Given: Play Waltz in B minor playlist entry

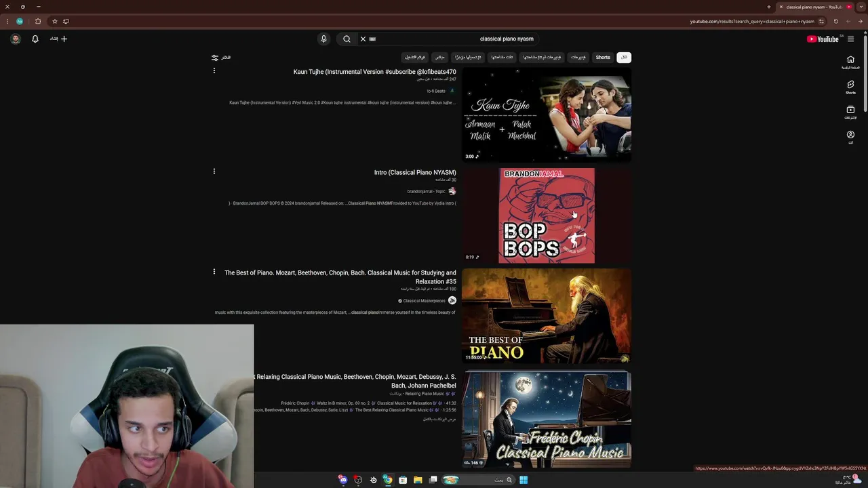Looking at the screenshot, I should click(368, 403).
